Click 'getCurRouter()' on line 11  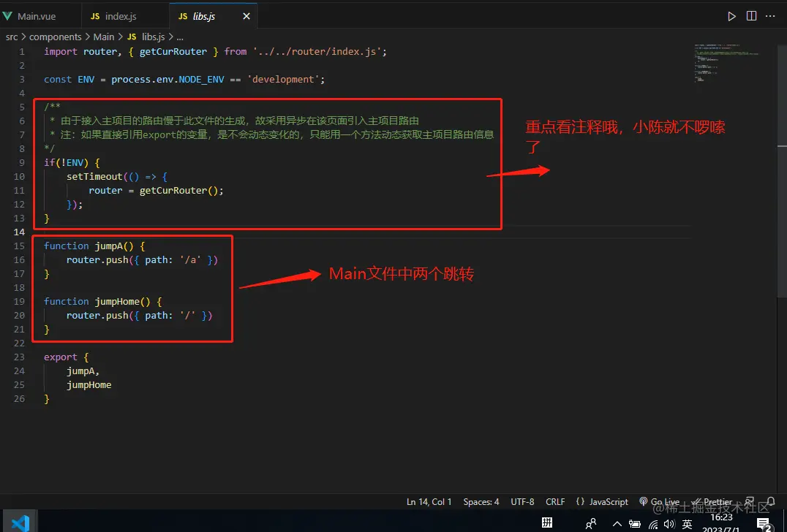pos(178,191)
